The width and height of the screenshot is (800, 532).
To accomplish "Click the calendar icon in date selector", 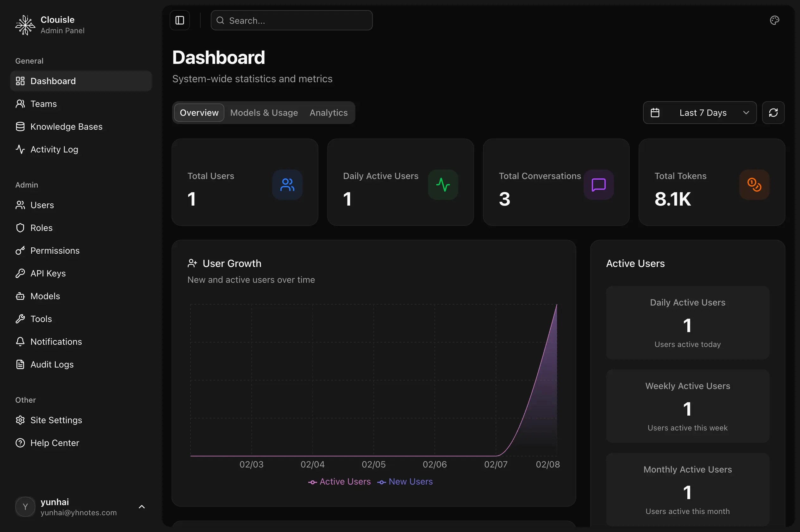I will (x=655, y=113).
